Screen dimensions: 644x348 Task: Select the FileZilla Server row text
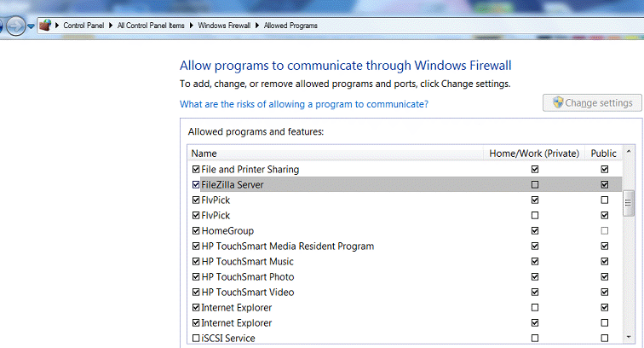click(233, 185)
